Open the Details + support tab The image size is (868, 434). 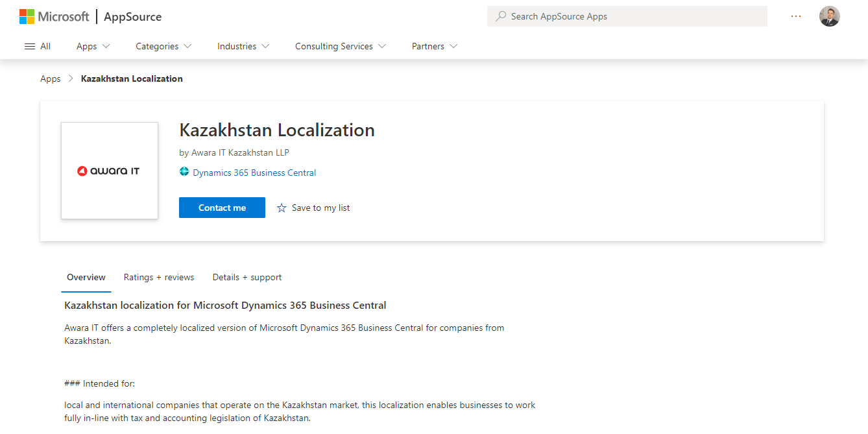click(247, 277)
